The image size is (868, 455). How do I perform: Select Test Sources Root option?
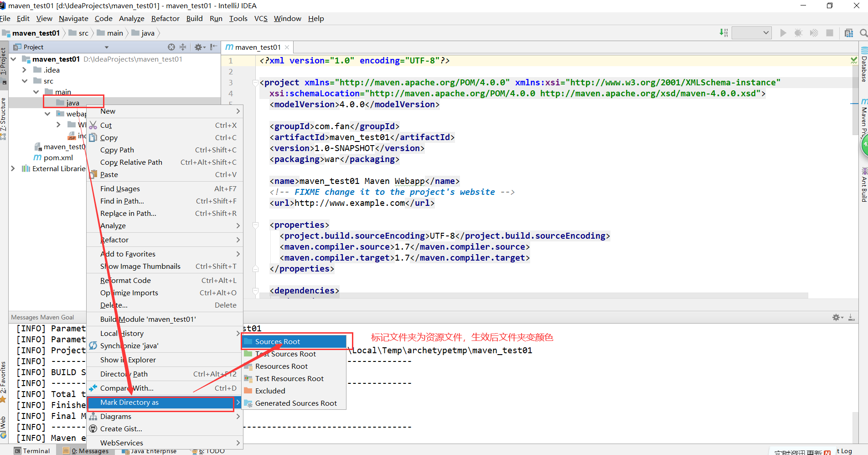tap(294, 354)
